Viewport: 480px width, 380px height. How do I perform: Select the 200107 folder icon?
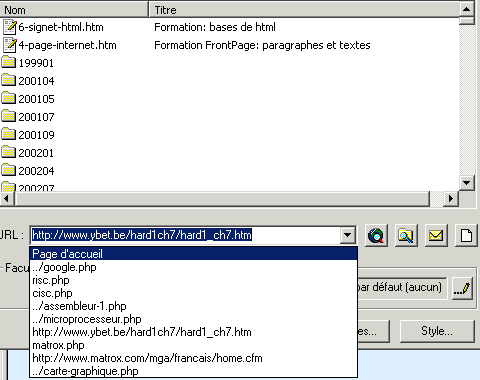[x=9, y=116]
